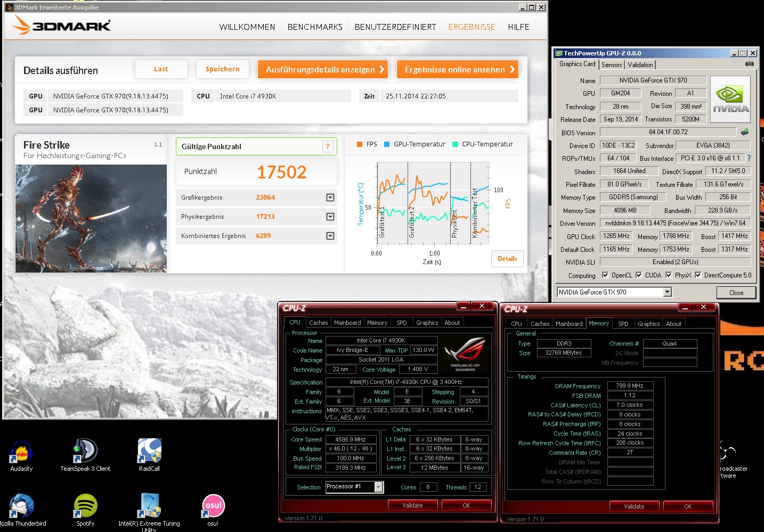Image resolution: width=764 pixels, height=532 pixels.
Task: Click Validate in the left CPU-Z window
Action: click(x=412, y=505)
